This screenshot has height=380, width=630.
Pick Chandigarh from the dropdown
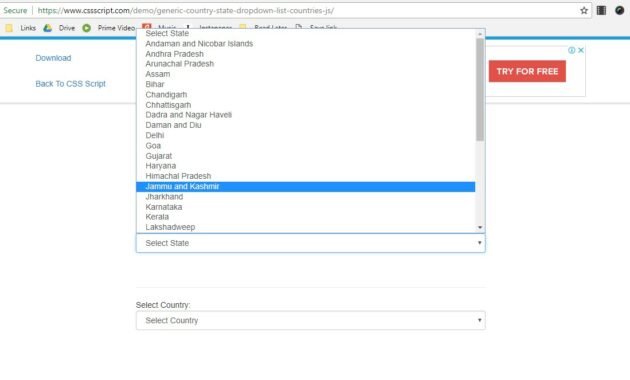(305, 94)
